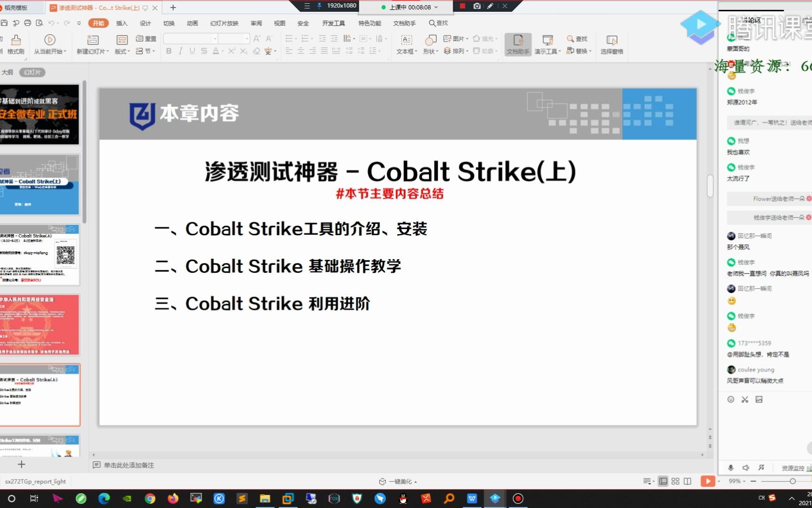The image size is (812, 508).
Task: Increase font size with the larger A icon
Action: click(x=257, y=39)
